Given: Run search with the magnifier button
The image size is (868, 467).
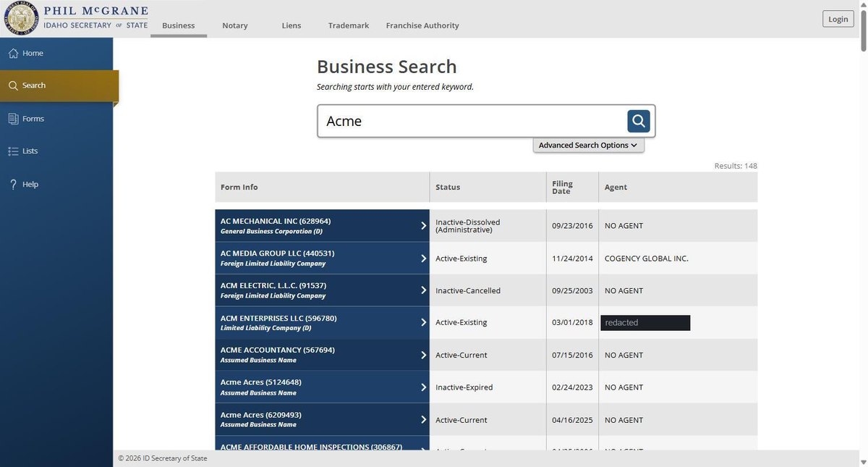Looking at the screenshot, I should point(638,121).
